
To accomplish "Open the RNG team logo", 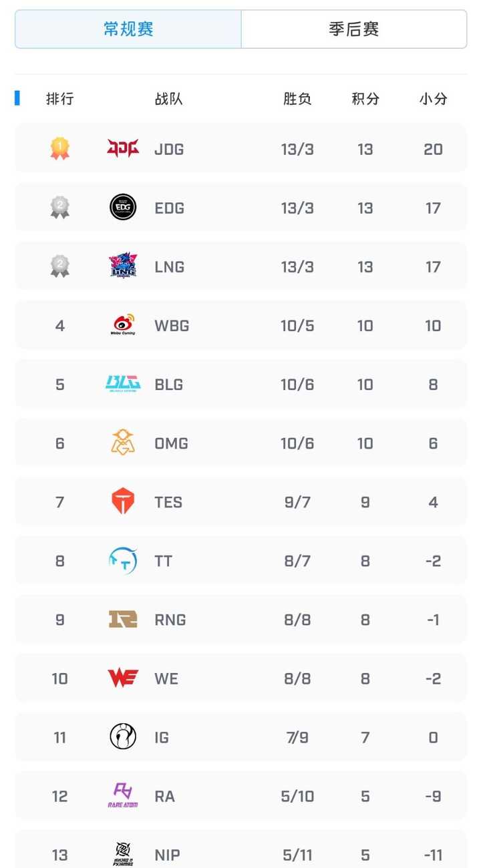I will [123, 619].
